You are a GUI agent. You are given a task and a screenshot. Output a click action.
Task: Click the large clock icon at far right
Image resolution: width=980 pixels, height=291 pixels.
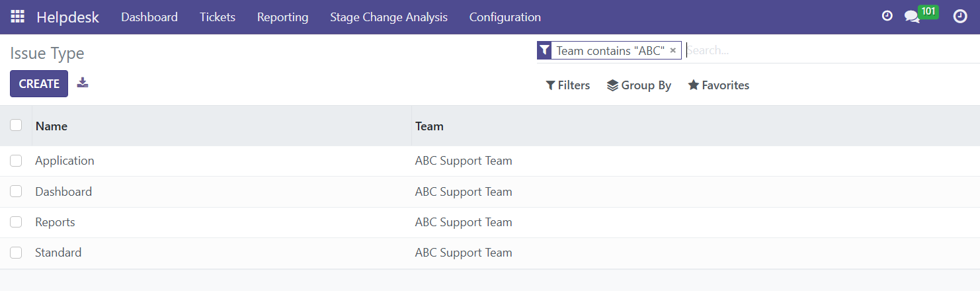[960, 17]
